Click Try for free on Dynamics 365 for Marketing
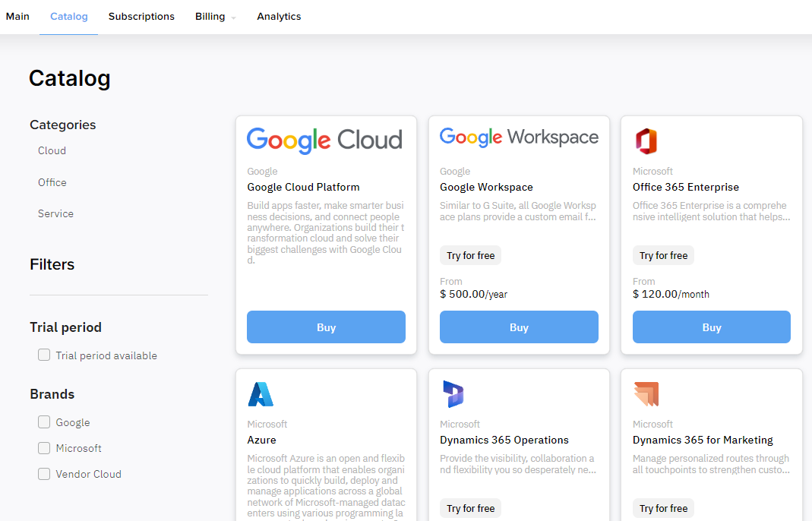The image size is (812, 521). click(663, 508)
